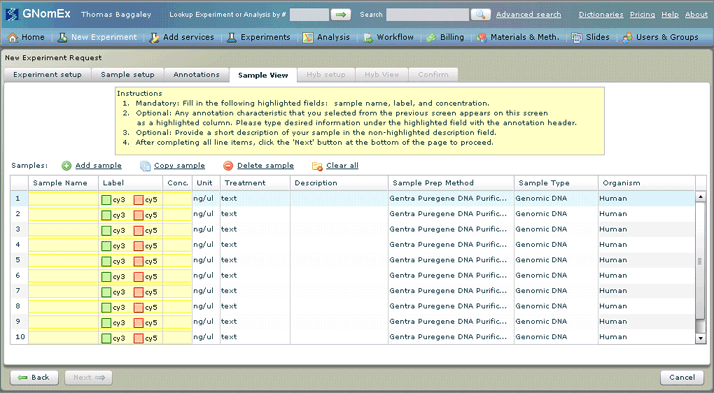
Task: Click the Confirm tab
Action: coord(433,75)
